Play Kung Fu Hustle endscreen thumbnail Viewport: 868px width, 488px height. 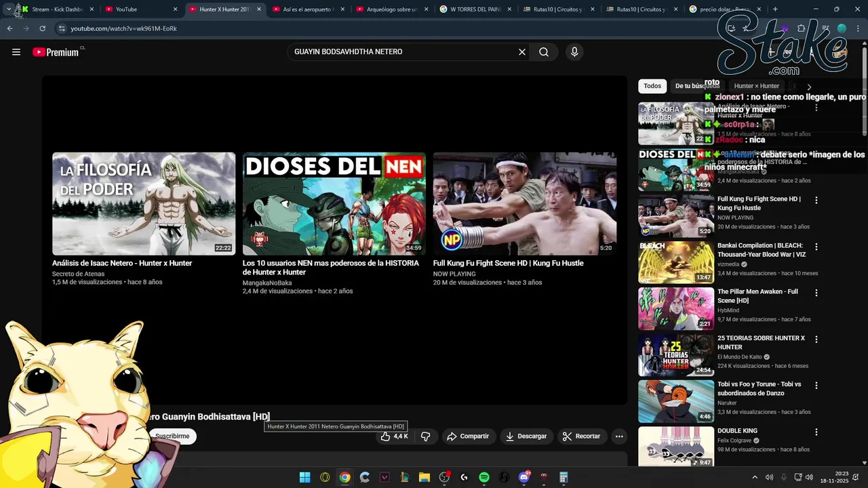[525, 203]
